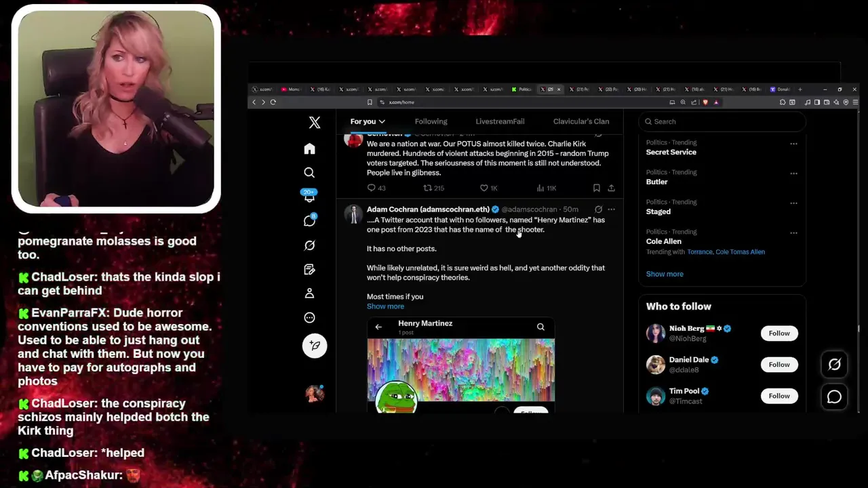Click the X logo in the sidebar

315,123
